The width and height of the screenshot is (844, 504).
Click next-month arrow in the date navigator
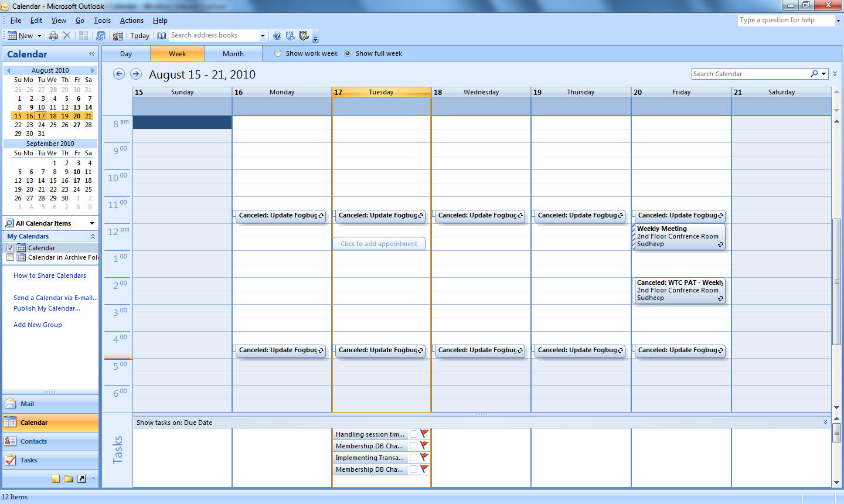click(x=93, y=70)
